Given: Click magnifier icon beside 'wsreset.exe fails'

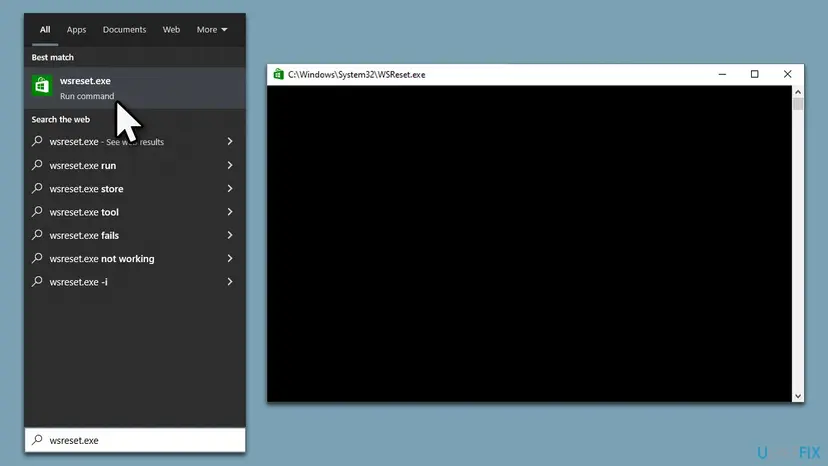Looking at the screenshot, I should tap(37, 235).
